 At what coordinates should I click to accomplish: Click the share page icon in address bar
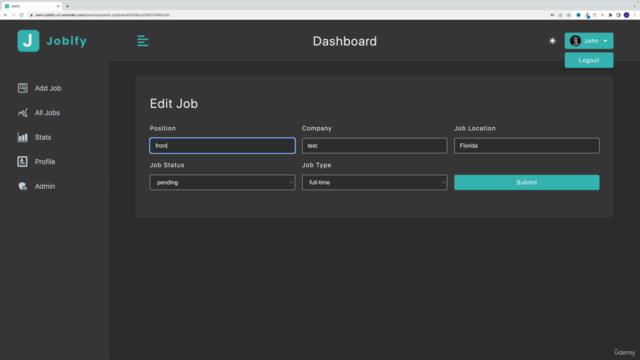point(560,15)
